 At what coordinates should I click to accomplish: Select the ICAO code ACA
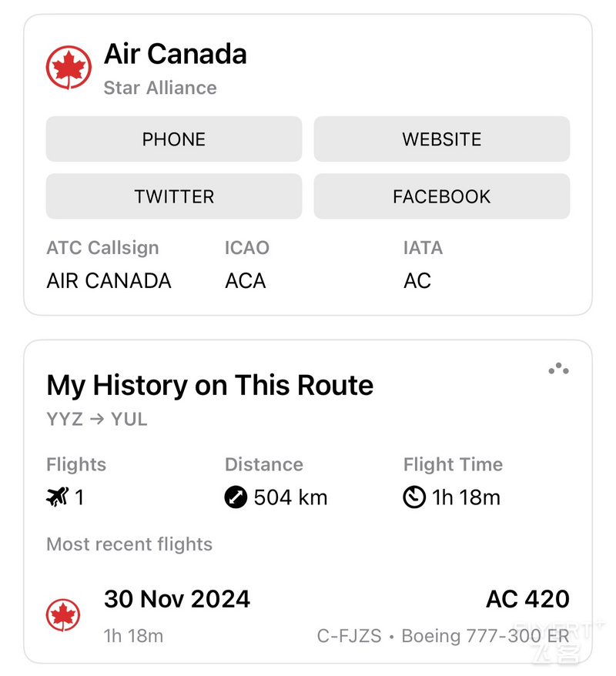(246, 281)
